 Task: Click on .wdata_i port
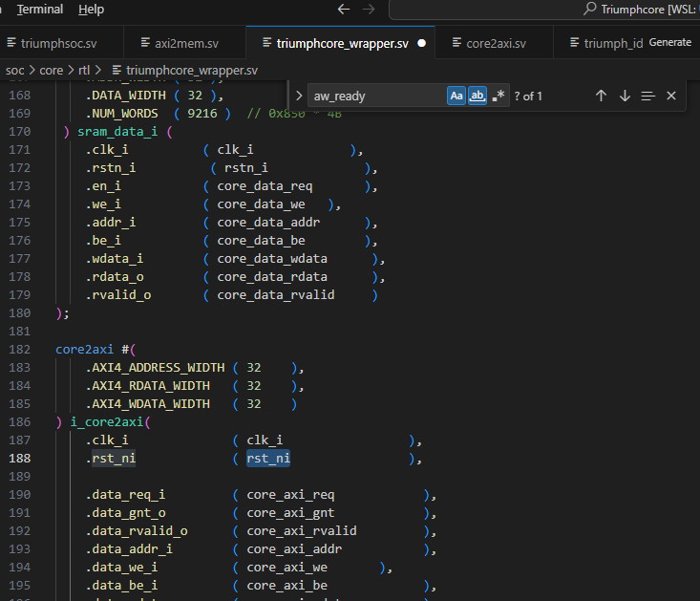(115, 259)
